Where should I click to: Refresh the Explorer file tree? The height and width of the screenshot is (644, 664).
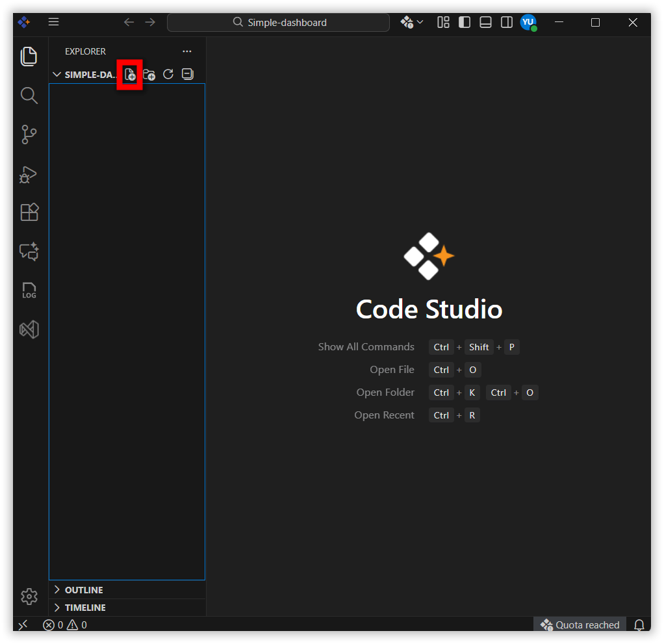(168, 74)
